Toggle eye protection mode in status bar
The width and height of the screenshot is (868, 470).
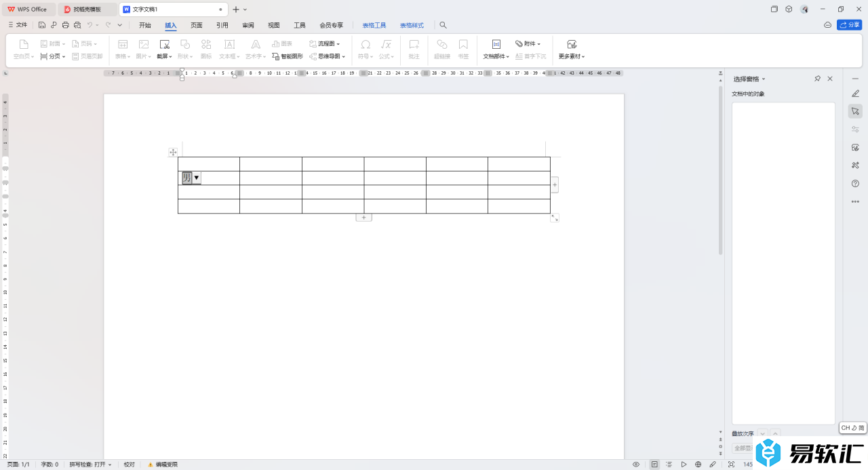pos(636,465)
